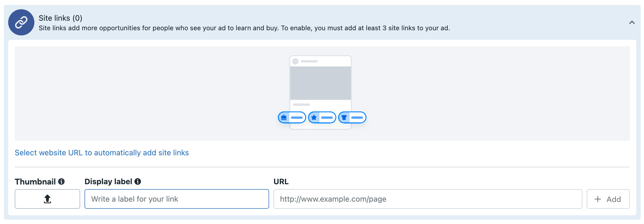
Task: Focus the Display label text field
Action: coord(177,199)
